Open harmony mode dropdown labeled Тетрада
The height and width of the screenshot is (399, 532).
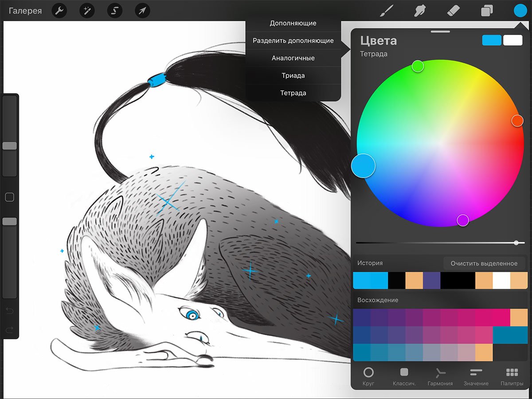pos(374,54)
